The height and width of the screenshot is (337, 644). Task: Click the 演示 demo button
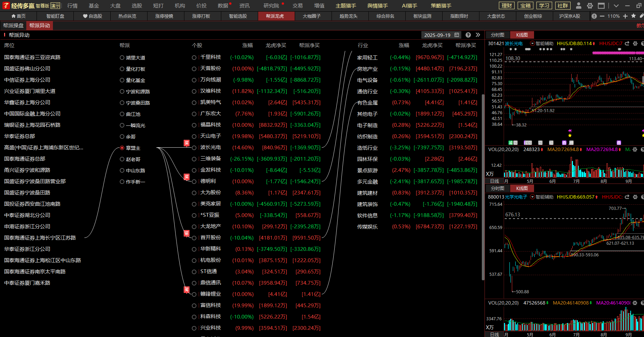pos(55,6)
